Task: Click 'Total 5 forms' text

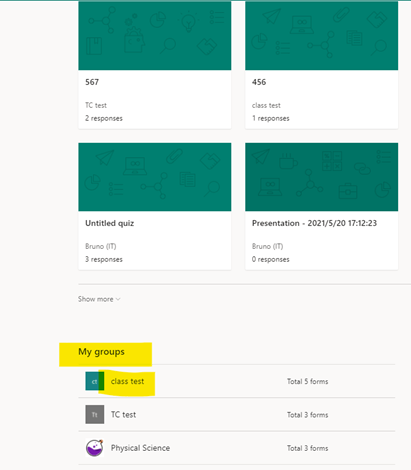Action: 308,381
